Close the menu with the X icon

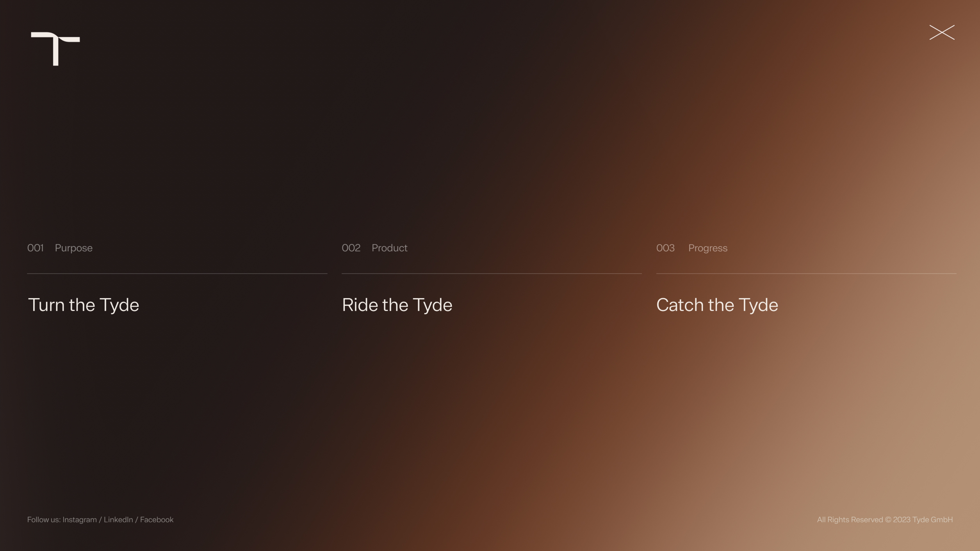(941, 32)
